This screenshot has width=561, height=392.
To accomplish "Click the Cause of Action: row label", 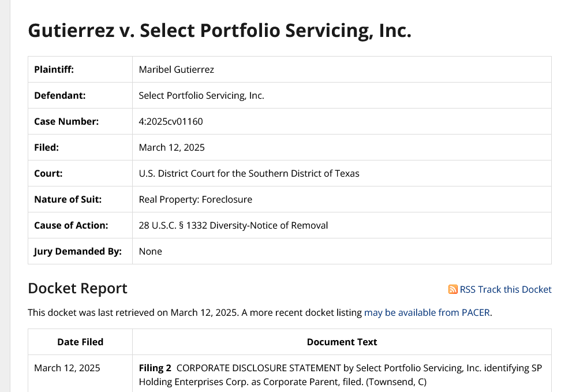I will point(71,226).
